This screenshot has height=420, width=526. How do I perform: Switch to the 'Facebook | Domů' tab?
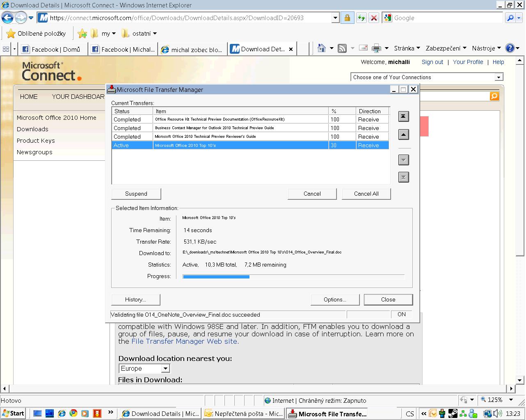pos(53,49)
